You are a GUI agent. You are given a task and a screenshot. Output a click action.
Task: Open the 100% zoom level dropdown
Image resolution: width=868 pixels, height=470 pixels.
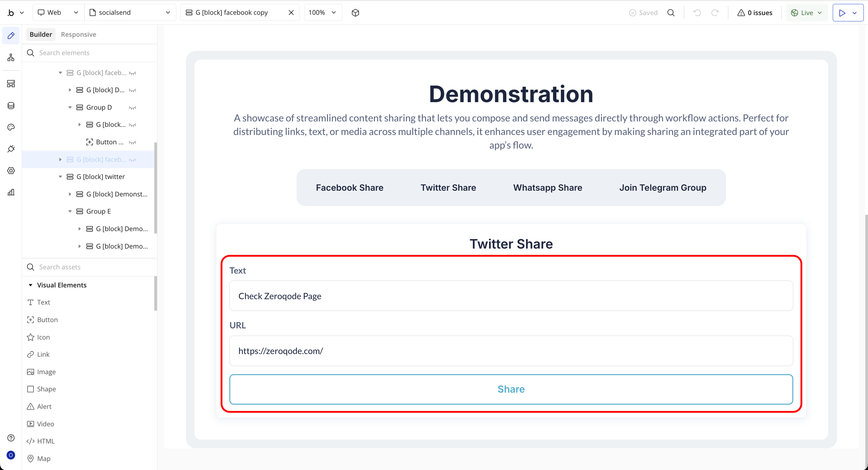coord(322,12)
